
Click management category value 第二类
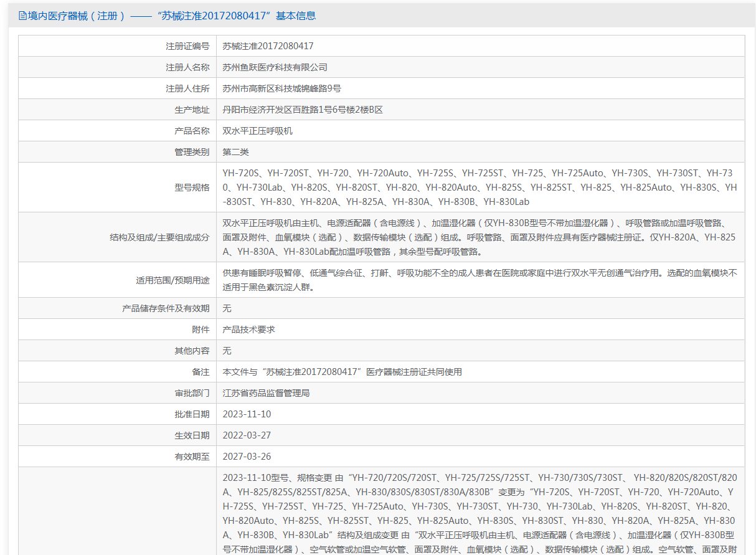(x=236, y=152)
